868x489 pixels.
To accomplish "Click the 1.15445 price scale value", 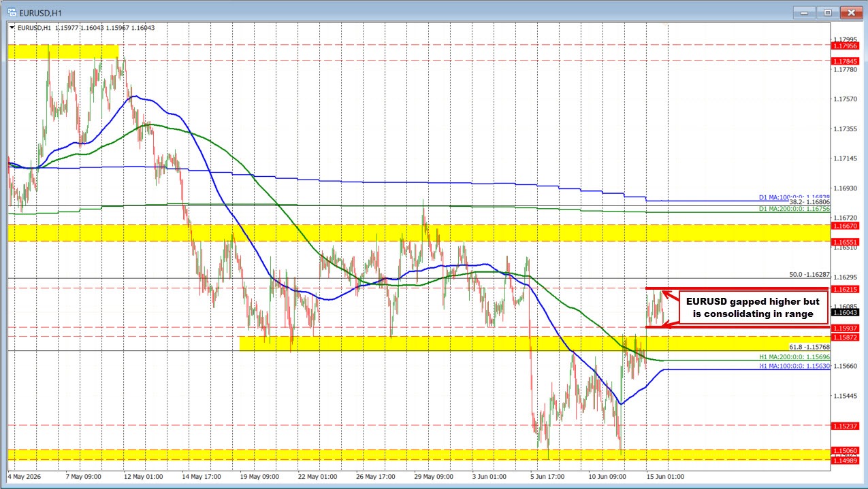I will pos(845,396).
